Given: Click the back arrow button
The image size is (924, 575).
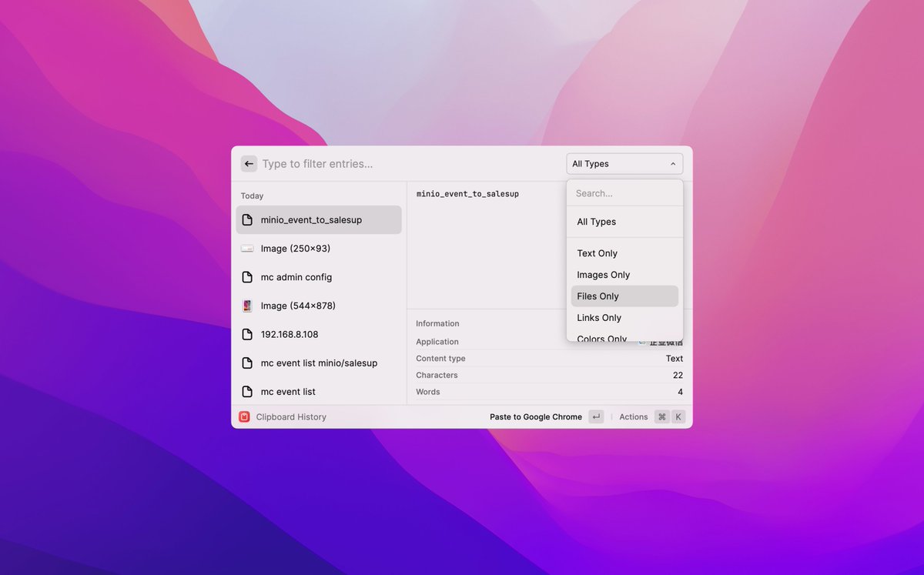Looking at the screenshot, I should (x=249, y=164).
